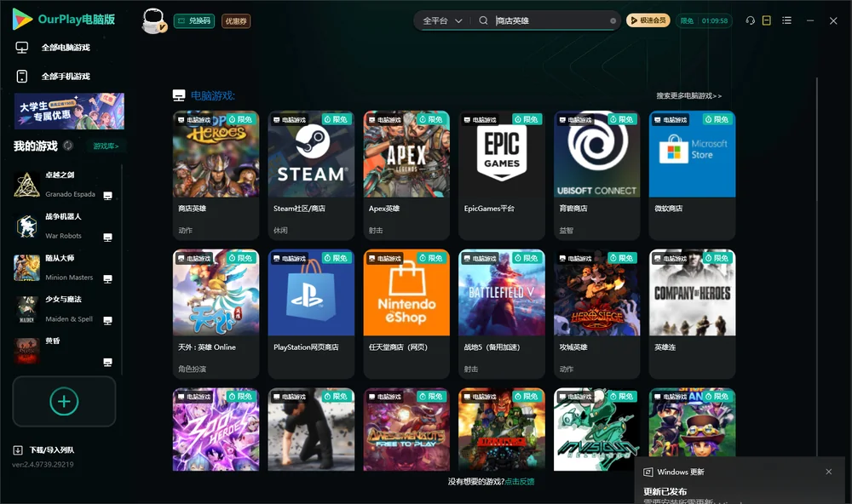This screenshot has width=852, height=504.
Task: Open the 天外:英雄 Online game card
Action: pos(216,314)
